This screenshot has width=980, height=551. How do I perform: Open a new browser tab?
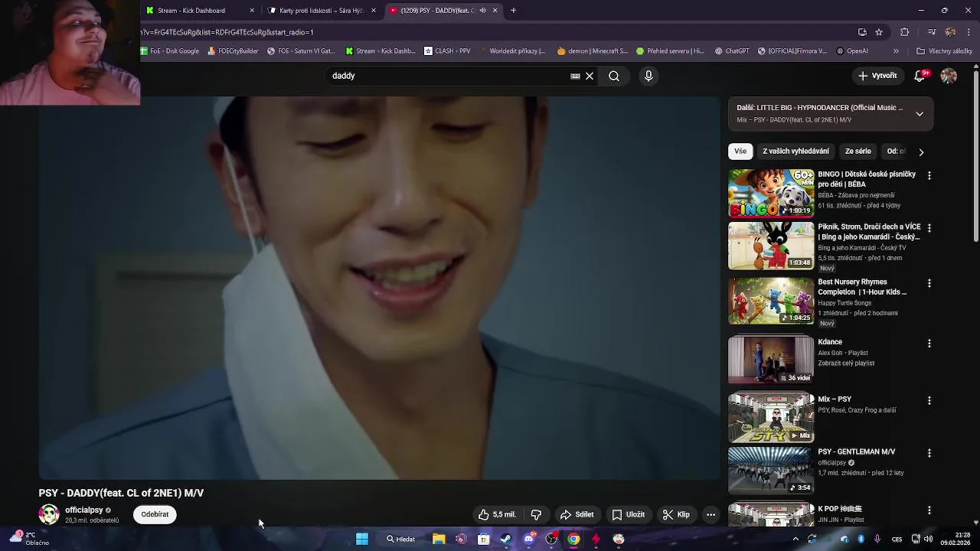[x=513, y=11]
